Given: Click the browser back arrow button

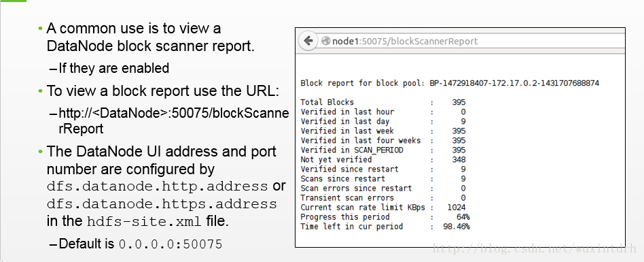Looking at the screenshot, I should point(308,41).
